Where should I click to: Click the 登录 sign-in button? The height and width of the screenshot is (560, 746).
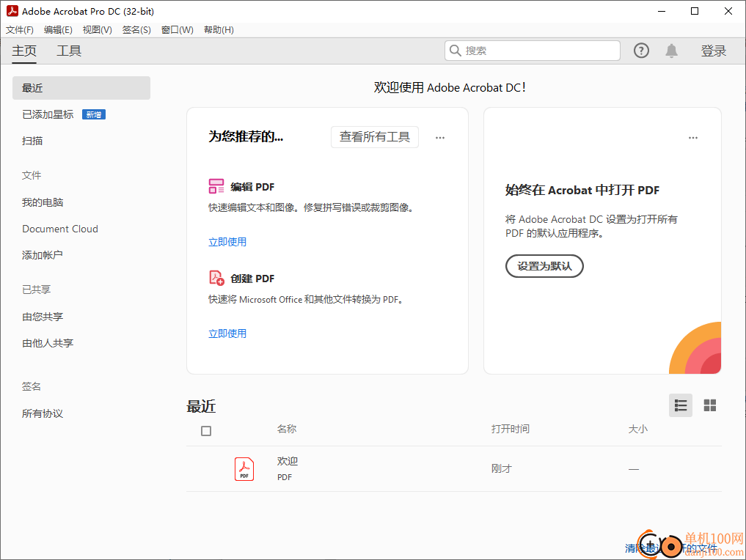713,51
